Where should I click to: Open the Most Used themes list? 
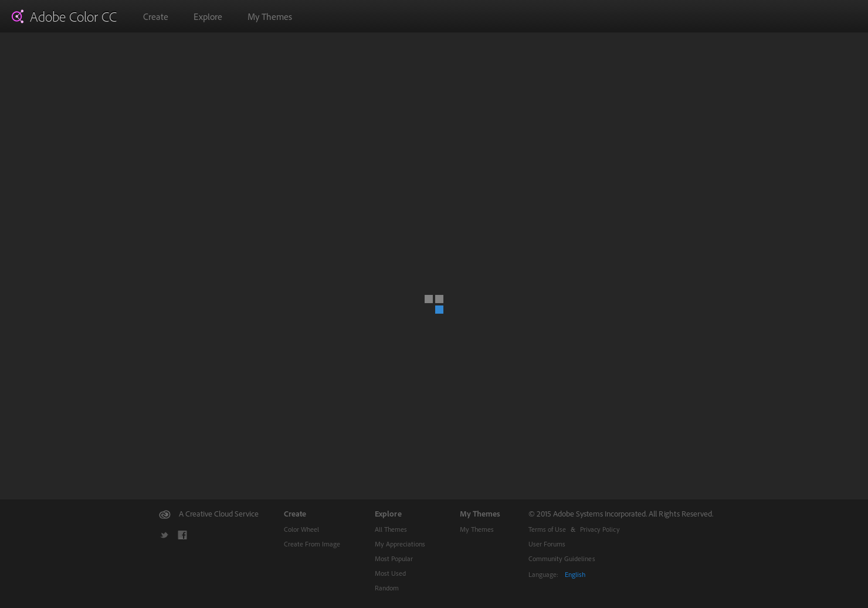click(390, 573)
